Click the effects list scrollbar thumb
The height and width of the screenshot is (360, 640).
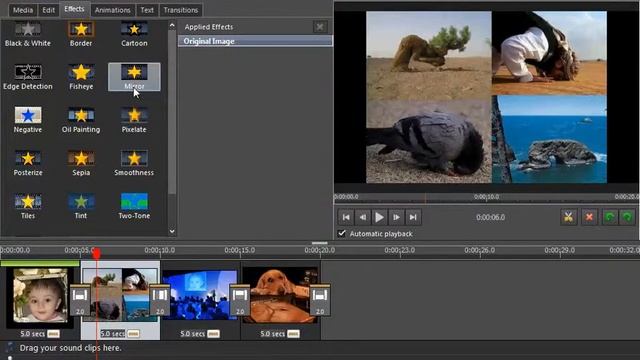point(172,113)
